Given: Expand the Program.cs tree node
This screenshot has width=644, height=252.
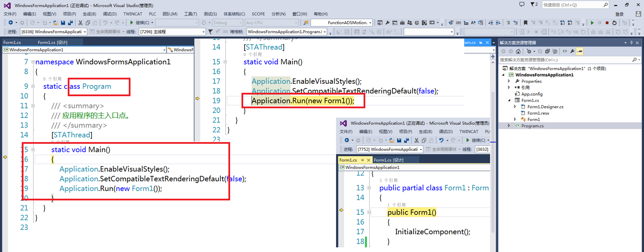Looking at the screenshot, I should 509,126.
